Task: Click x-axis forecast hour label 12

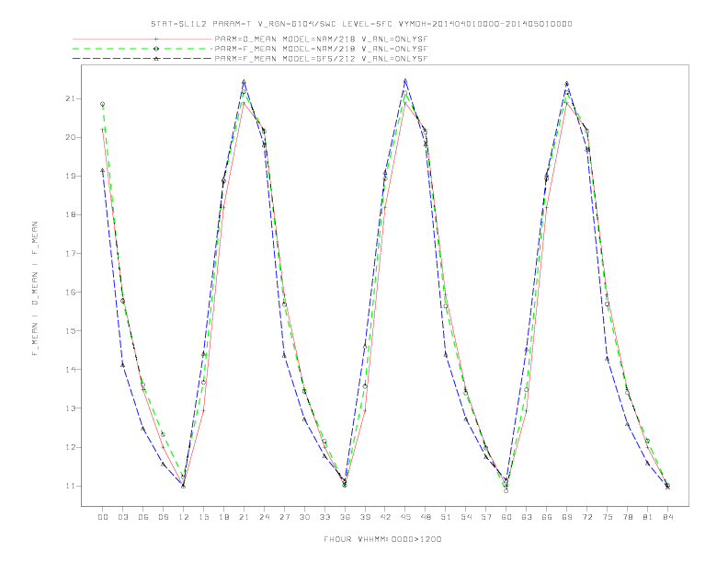Action: [184, 517]
